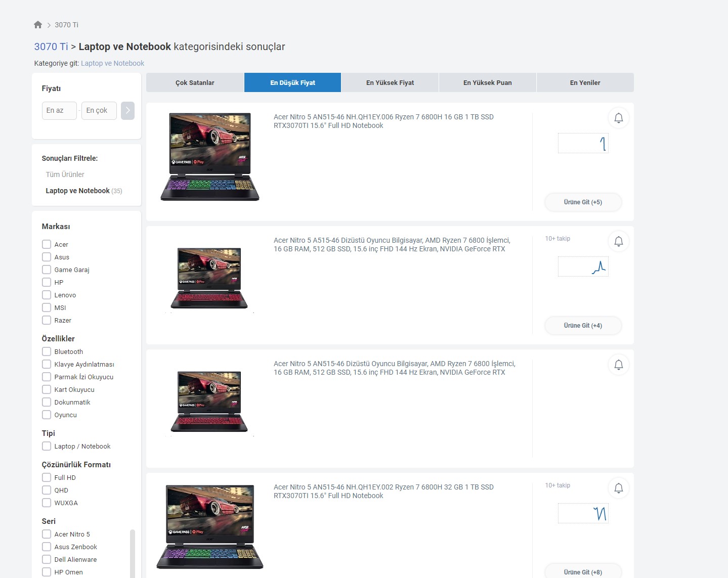Viewport: 728px width, 578px height.
Task: Enable the Bluetooth feature filter
Action: pyautogui.click(x=47, y=351)
